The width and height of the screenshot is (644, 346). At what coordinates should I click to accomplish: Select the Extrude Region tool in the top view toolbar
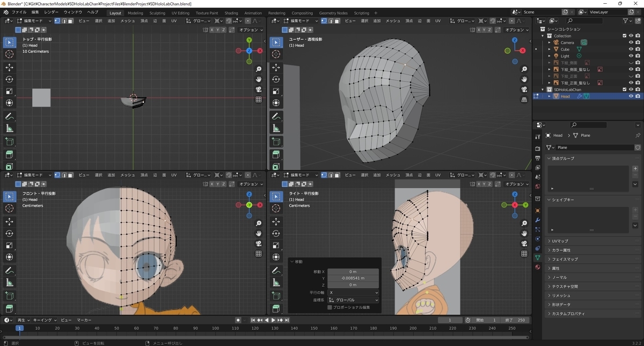[x=10, y=155]
